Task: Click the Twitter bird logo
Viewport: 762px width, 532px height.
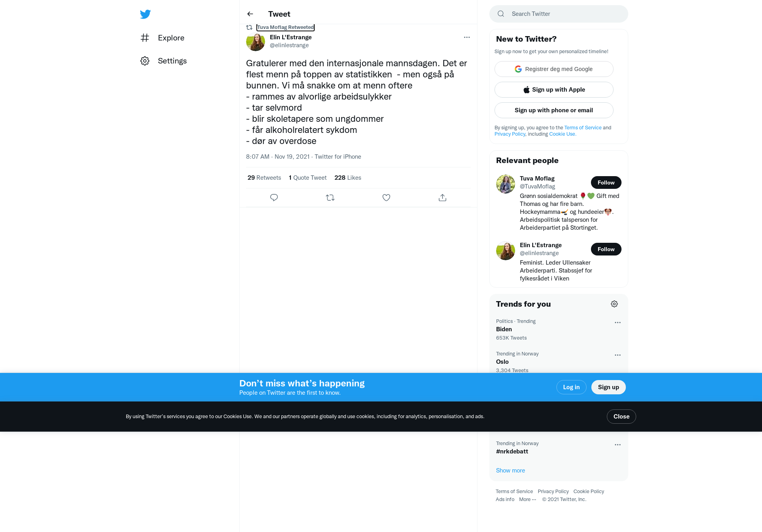Action: (145, 14)
